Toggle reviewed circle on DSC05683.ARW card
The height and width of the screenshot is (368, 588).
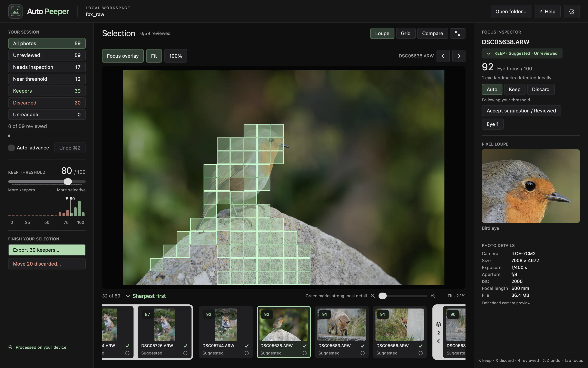coord(362,353)
